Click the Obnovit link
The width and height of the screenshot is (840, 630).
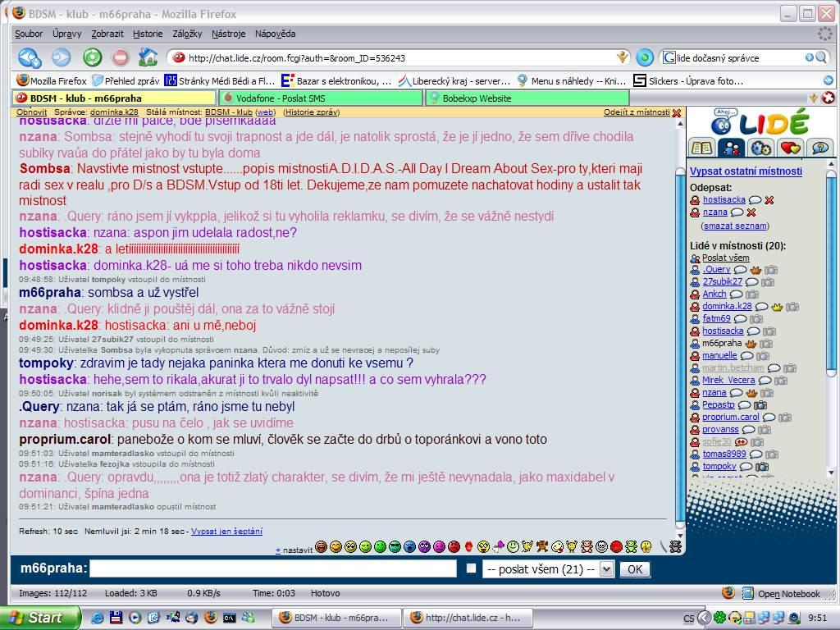(32, 112)
